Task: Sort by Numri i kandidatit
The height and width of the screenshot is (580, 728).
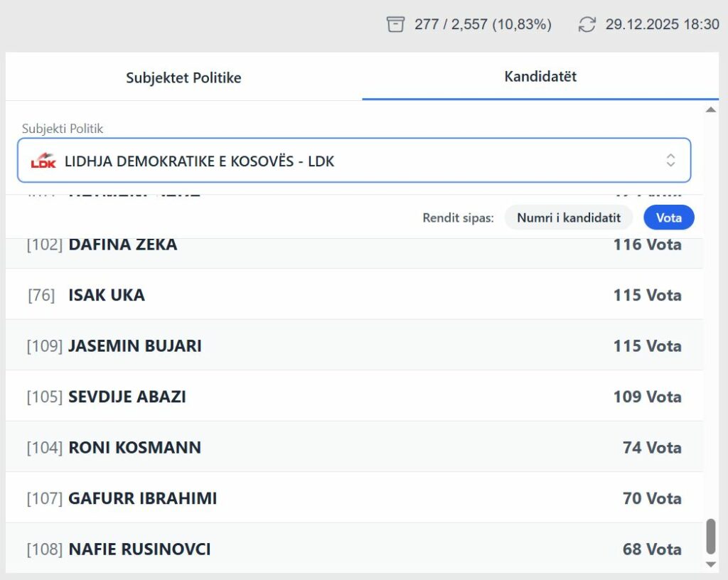Action: coord(569,217)
